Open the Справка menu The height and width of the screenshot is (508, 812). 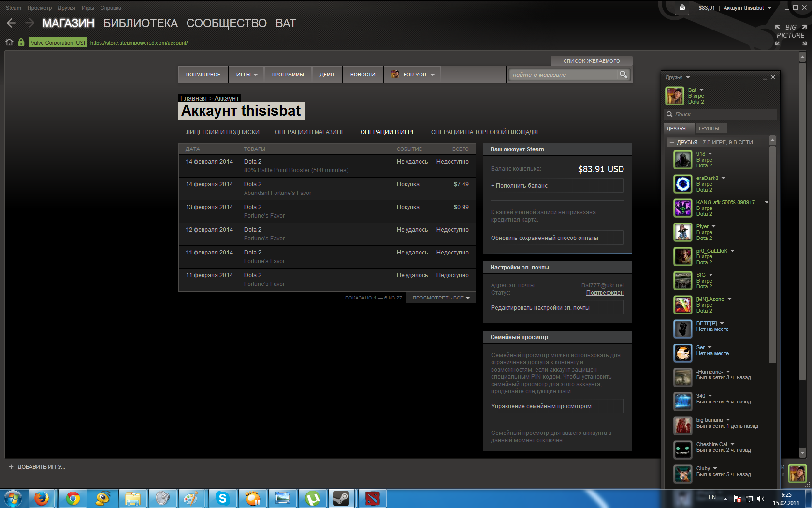pyautogui.click(x=111, y=8)
